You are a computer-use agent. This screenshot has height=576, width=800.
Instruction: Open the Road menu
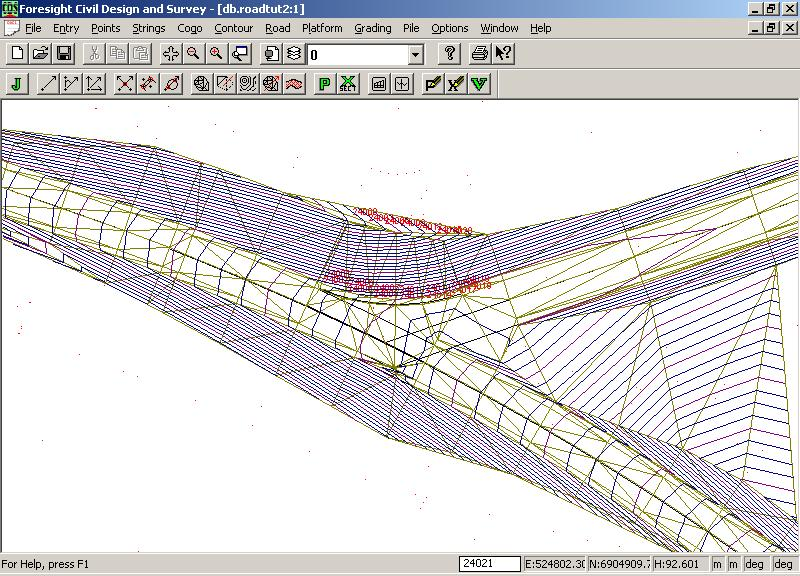click(278, 28)
